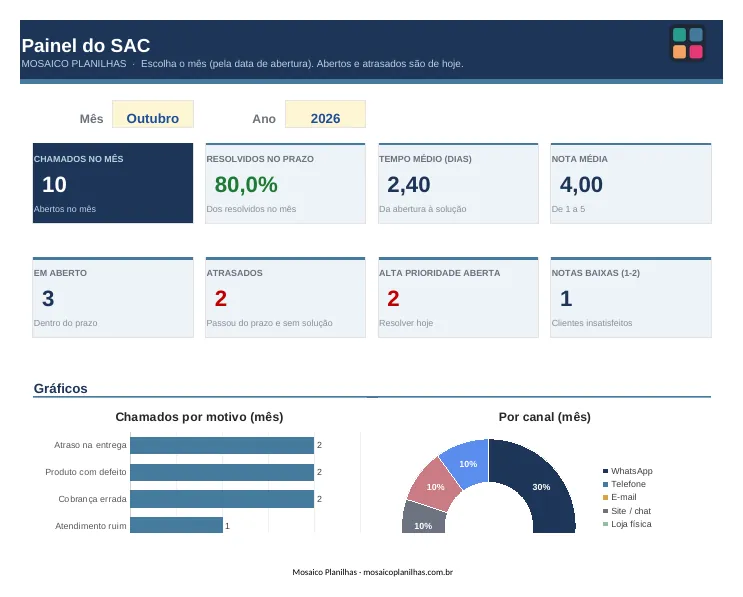This screenshot has width=743, height=597.
Task: Click the 80,0% resolvidos no prazo value
Action: click(x=246, y=185)
